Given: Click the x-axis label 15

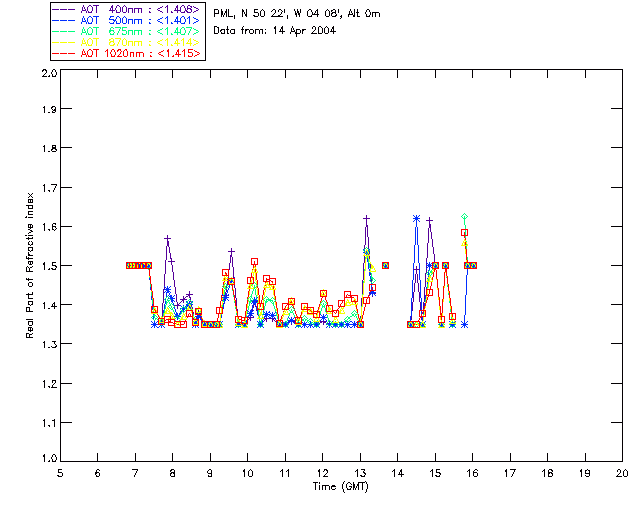Looking at the screenshot, I should tap(435, 473).
